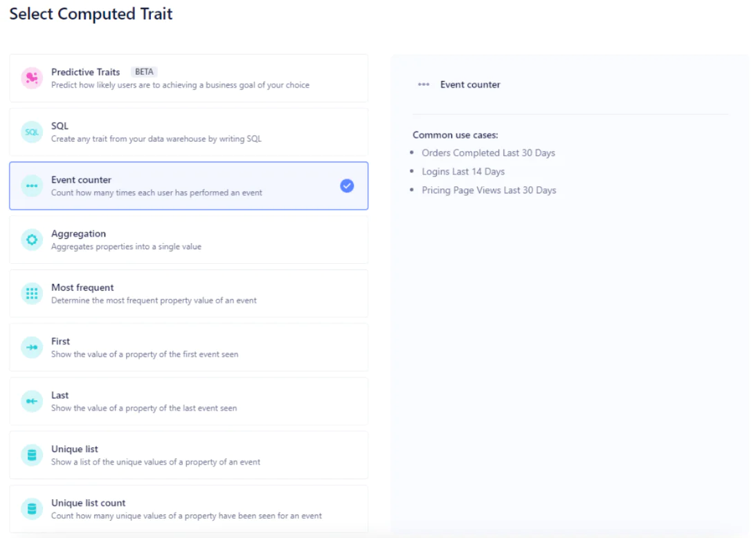Click the Last trait arrow icon

click(x=32, y=402)
